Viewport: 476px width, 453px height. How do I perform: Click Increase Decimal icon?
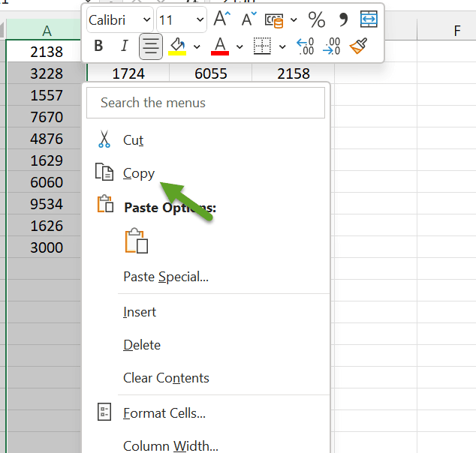[305, 46]
